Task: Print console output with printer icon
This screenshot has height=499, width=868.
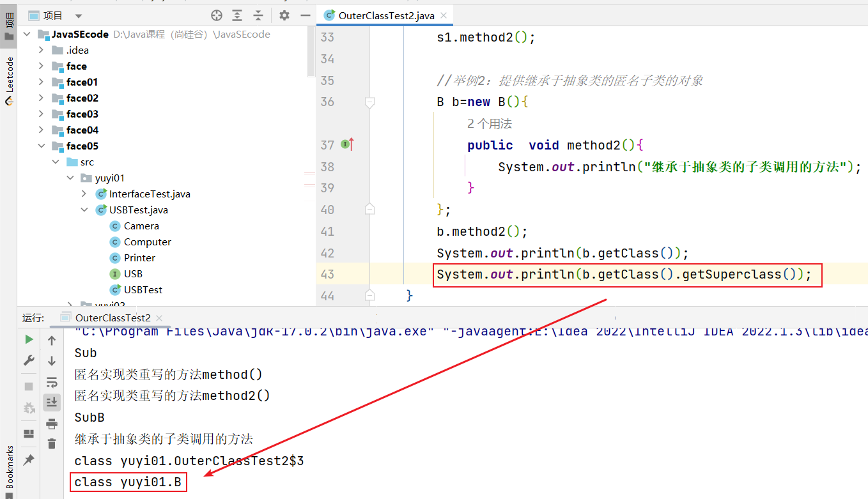Action: [x=52, y=424]
